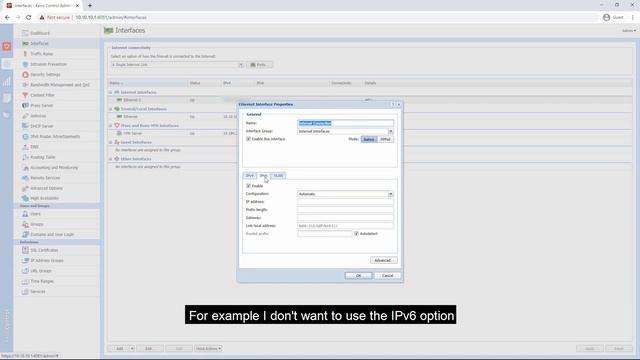This screenshot has height=360, width=640.
Task: Open DNS in the sidebar
Action: (34, 147)
